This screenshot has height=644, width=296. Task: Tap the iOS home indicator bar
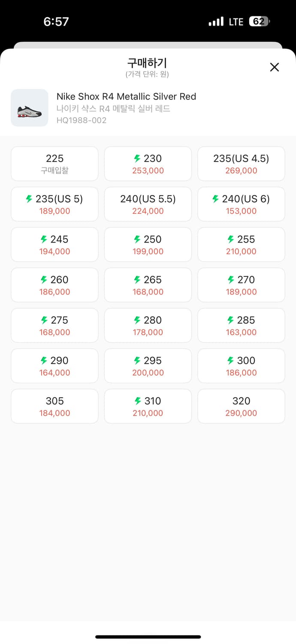click(x=148, y=637)
